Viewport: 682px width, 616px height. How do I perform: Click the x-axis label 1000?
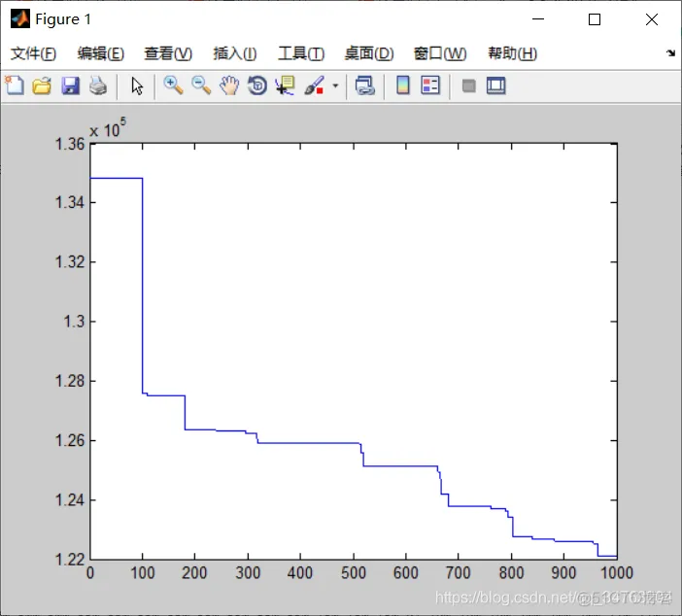(617, 573)
